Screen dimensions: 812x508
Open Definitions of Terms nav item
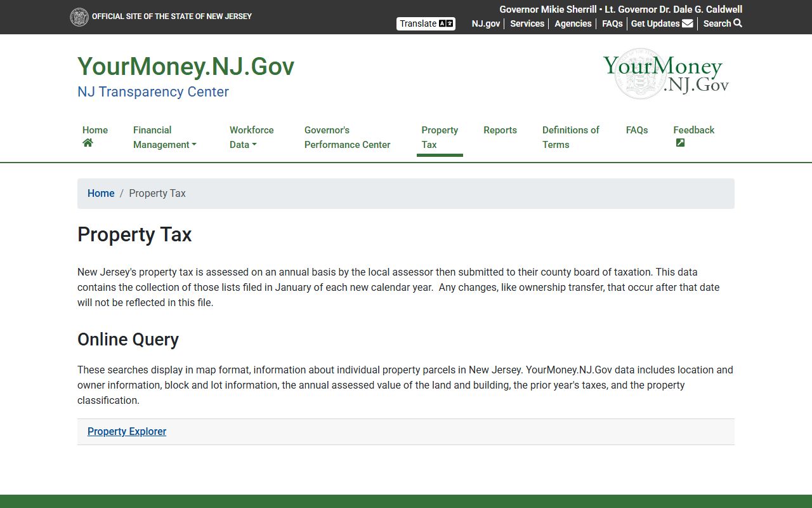click(x=570, y=137)
